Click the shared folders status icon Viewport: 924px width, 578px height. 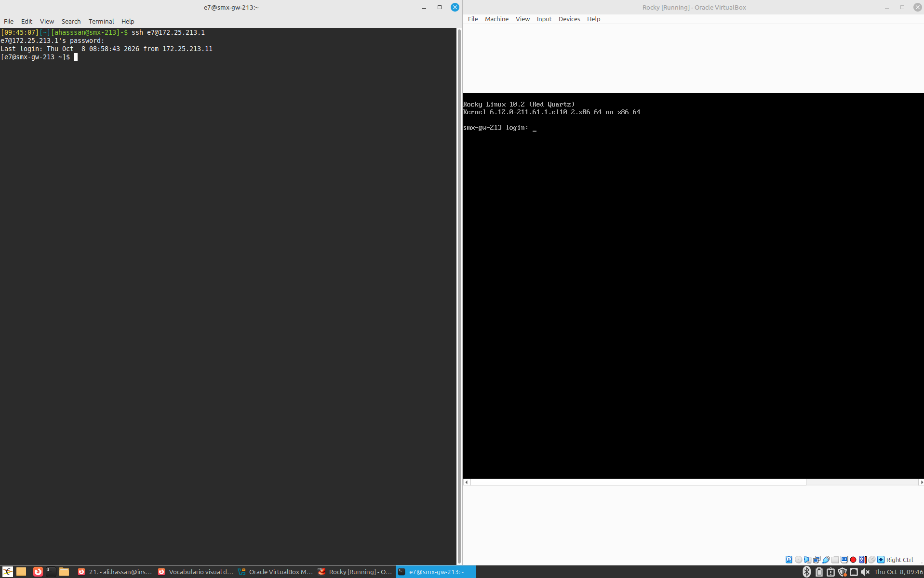pyautogui.click(x=835, y=560)
